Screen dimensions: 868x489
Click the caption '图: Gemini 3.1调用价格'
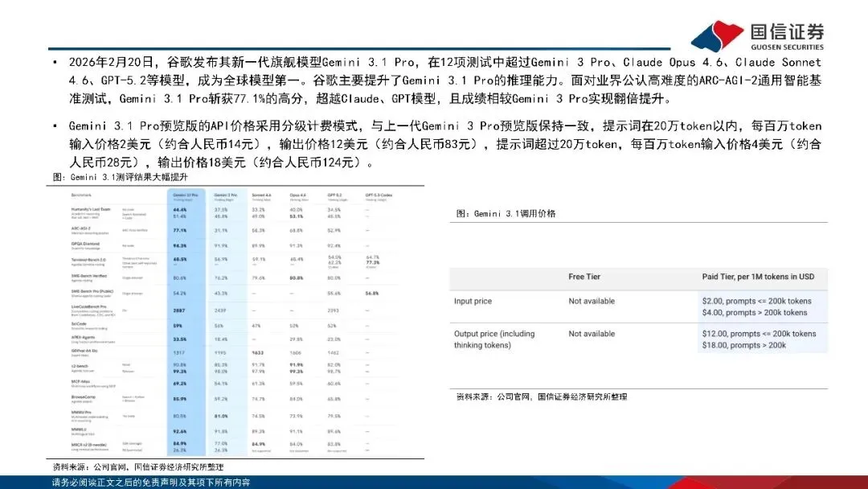click(506, 213)
